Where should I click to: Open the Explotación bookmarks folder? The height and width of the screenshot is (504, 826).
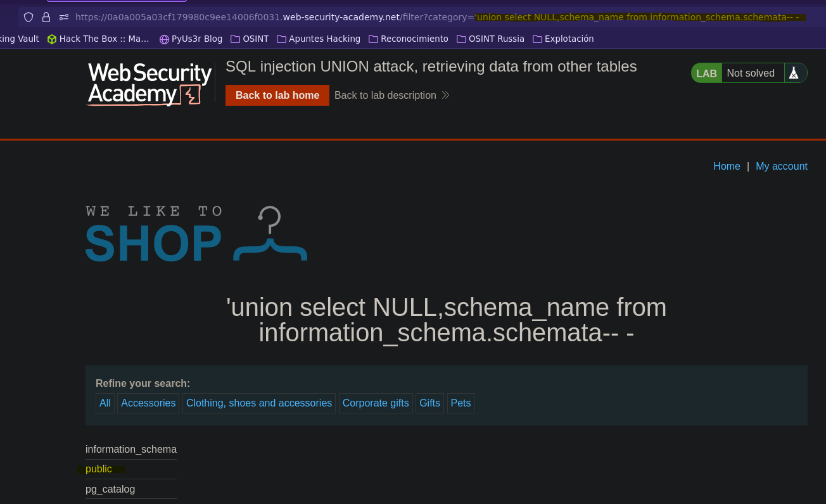click(563, 39)
